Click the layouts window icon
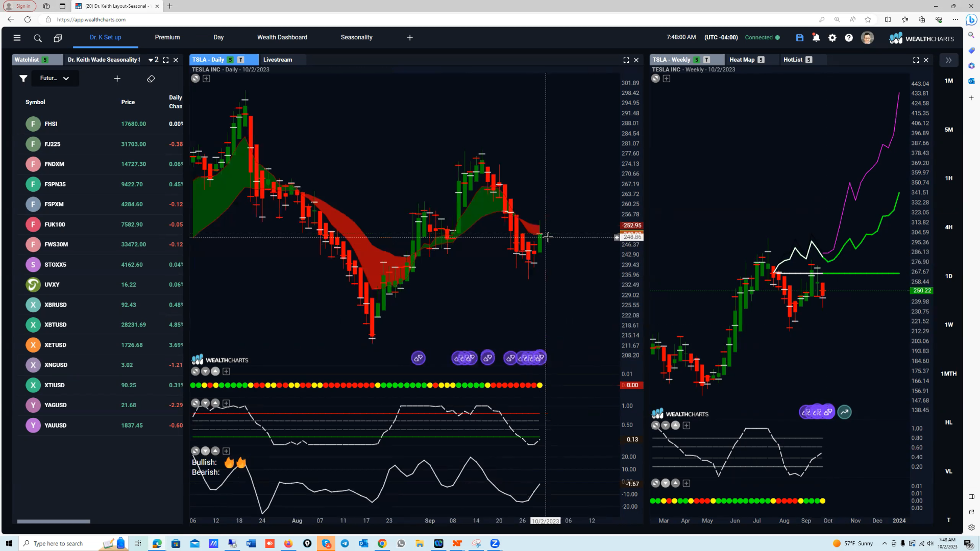Viewport: 980px width, 551px height. (58, 38)
